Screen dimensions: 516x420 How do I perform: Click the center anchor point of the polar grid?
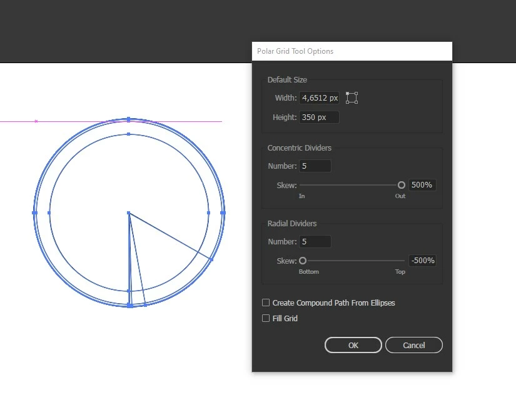point(129,213)
